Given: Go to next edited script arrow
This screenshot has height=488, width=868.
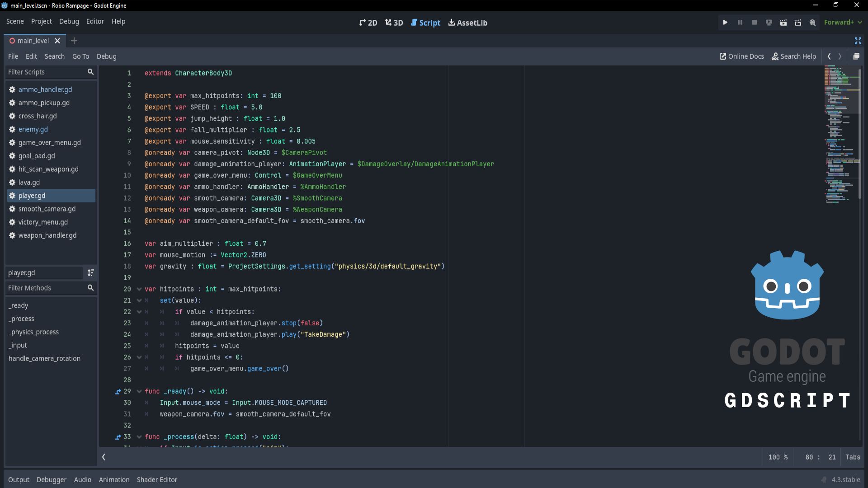Looking at the screenshot, I should tap(840, 56).
